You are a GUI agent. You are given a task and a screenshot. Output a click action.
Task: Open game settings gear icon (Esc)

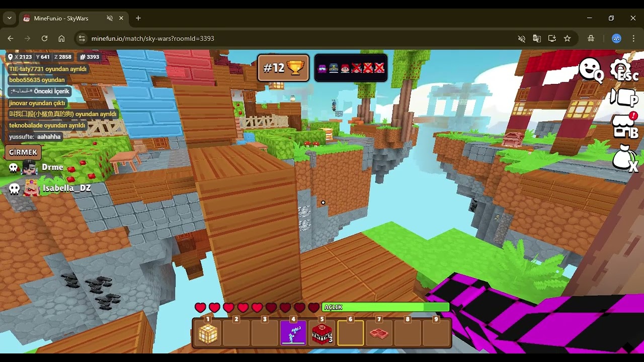click(623, 71)
